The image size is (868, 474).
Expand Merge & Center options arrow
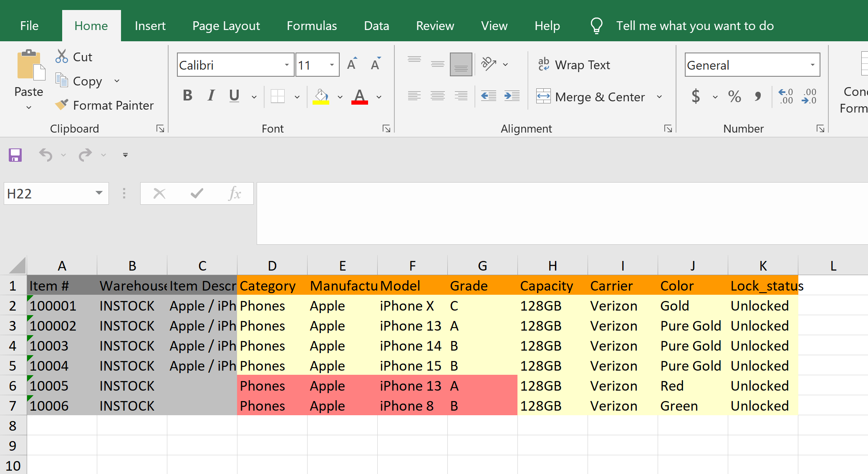coord(659,97)
